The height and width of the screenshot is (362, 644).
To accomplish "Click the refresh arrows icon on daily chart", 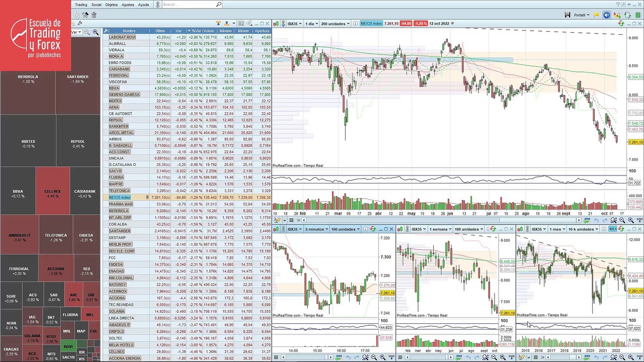I will (621, 24).
